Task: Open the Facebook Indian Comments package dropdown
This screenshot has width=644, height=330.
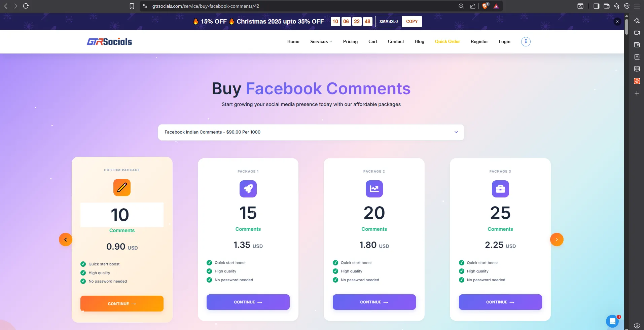Action: (x=311, y=132)
